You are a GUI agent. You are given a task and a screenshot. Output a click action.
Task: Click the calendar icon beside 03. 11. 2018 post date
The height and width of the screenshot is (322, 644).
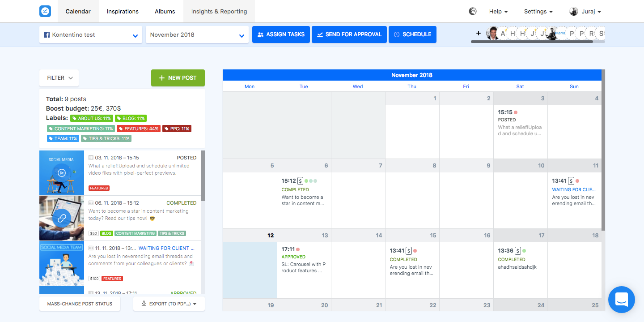pyautogui.click(x=91, y=158)
